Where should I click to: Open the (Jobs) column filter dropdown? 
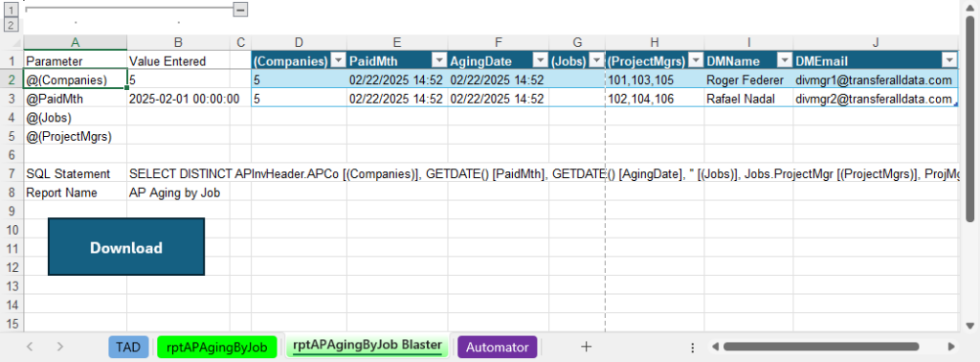tap(597, 60)
